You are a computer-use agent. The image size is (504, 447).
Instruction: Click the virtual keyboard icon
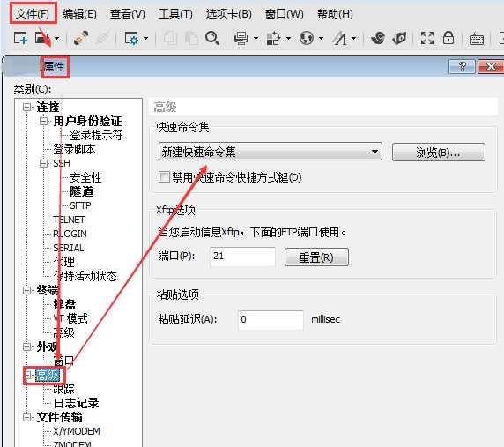[x=477, y=39]
